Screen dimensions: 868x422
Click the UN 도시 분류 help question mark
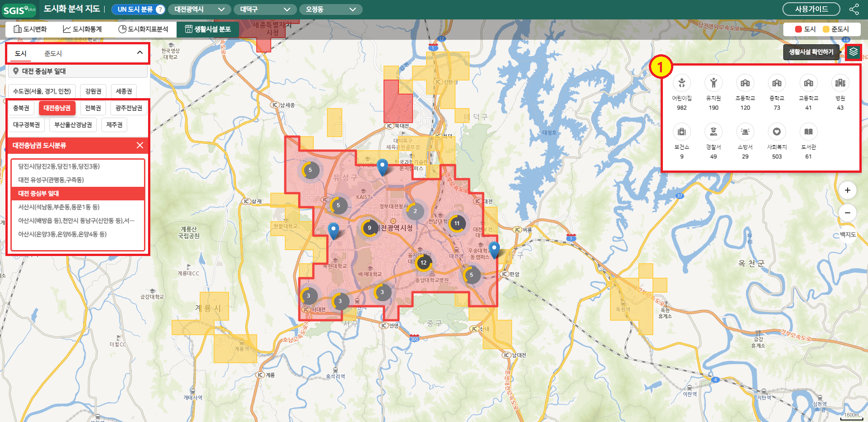coord(160,9)
